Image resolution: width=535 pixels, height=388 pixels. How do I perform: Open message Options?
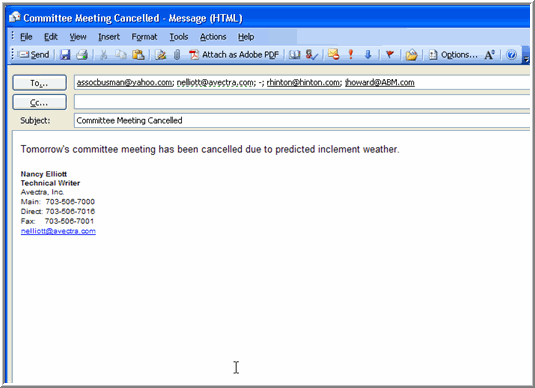click(x=453, y=55)
